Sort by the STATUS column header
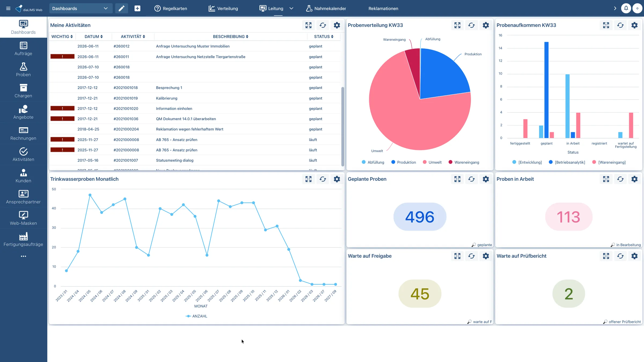This screenshot has height=362, width=644. (324, 36)
